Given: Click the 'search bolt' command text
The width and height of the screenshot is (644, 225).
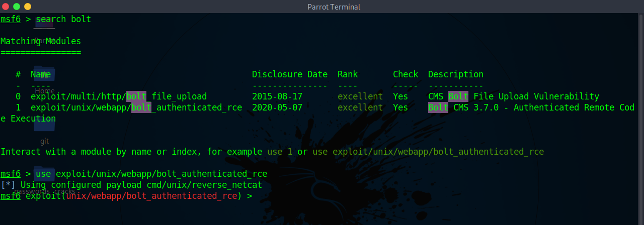Looking at the screenshot, I should coord(63,19).
